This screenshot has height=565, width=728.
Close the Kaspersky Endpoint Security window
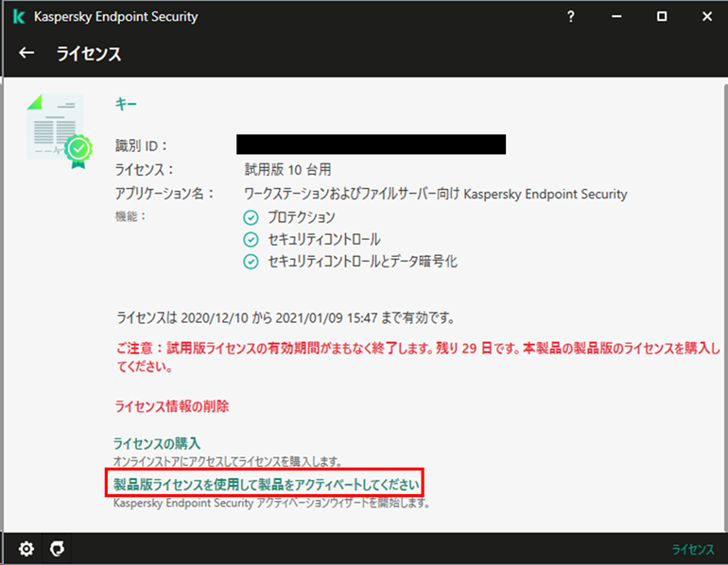[x=707, y=17]
